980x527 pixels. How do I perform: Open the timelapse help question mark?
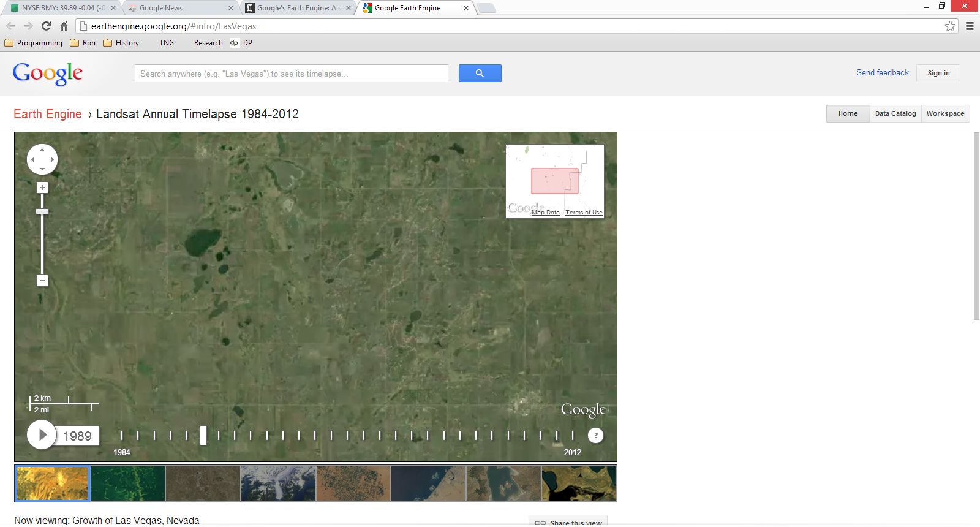595,435
